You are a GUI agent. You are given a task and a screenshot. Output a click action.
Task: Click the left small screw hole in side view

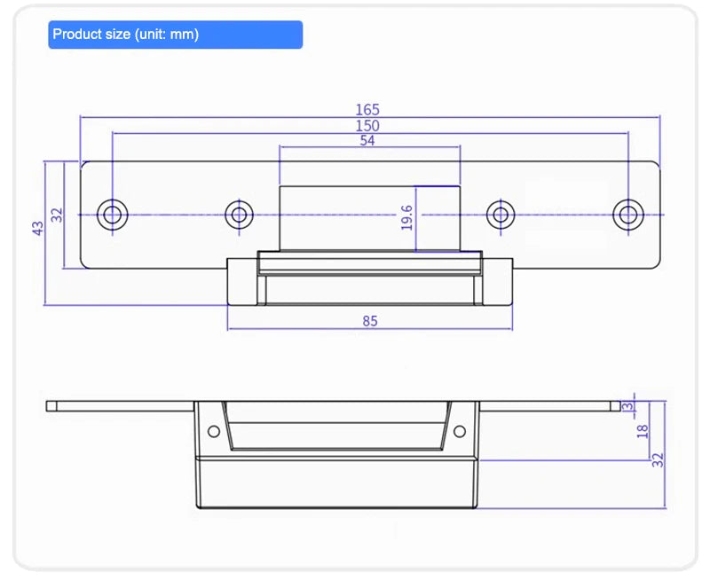coord(213,431)
